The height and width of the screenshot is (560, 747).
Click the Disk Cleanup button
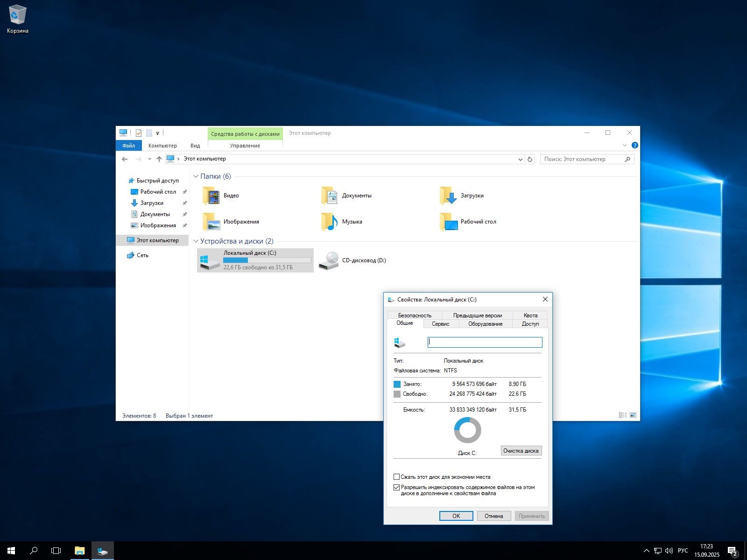[521, 451]
